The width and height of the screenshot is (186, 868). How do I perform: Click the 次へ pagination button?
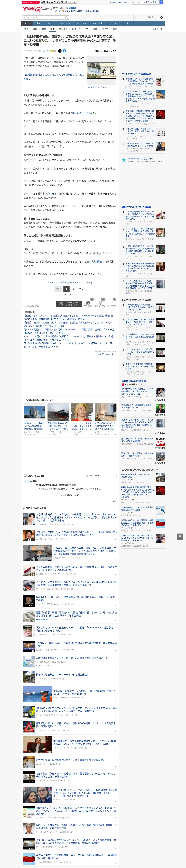pos(81,289)
